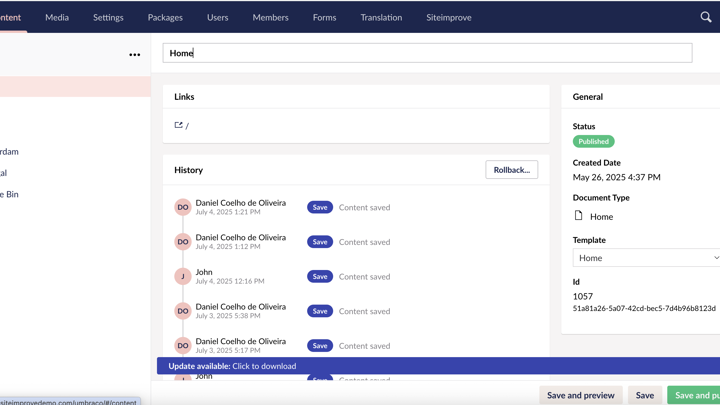Open the three-dots actions menu
Screen dimensions: 720x405
tap(135, 55)
